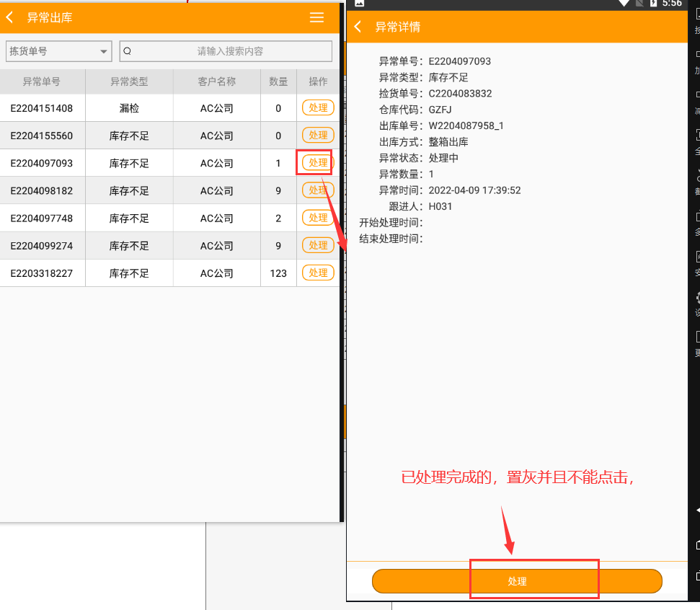Click the 异常单号 column header
700x610 pixels.
pos(42,81)
